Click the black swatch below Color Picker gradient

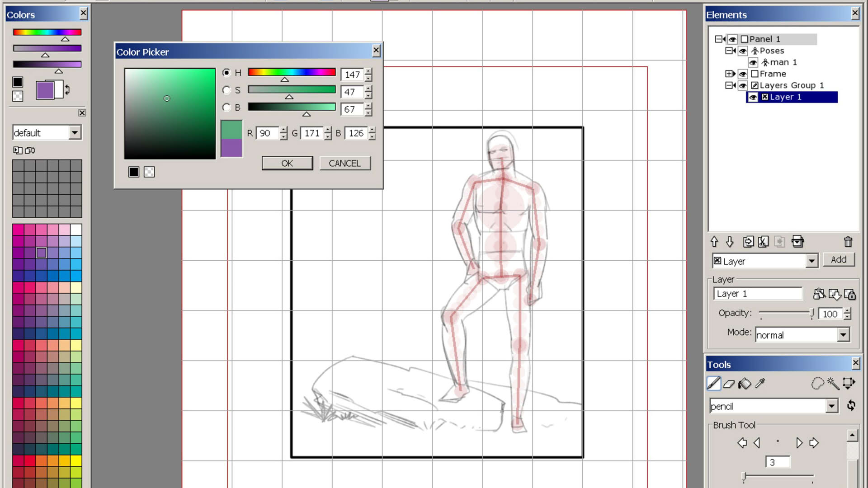(x=134, y=172)
